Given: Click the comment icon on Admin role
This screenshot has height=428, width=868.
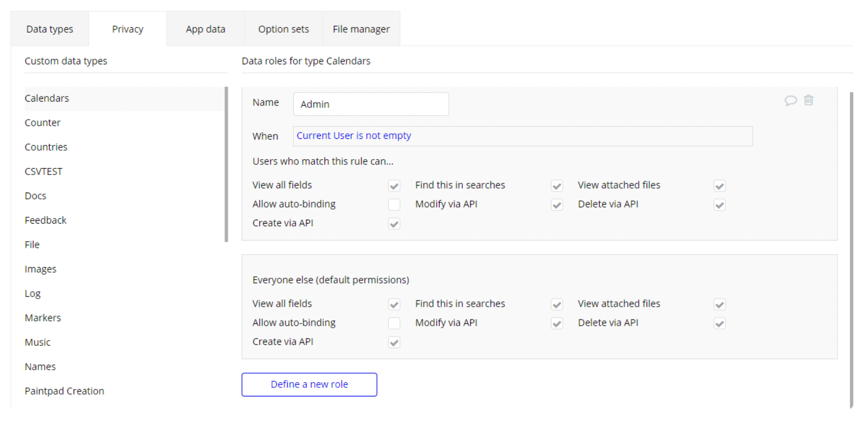Looking at the screenshot, I should [791, 101].
